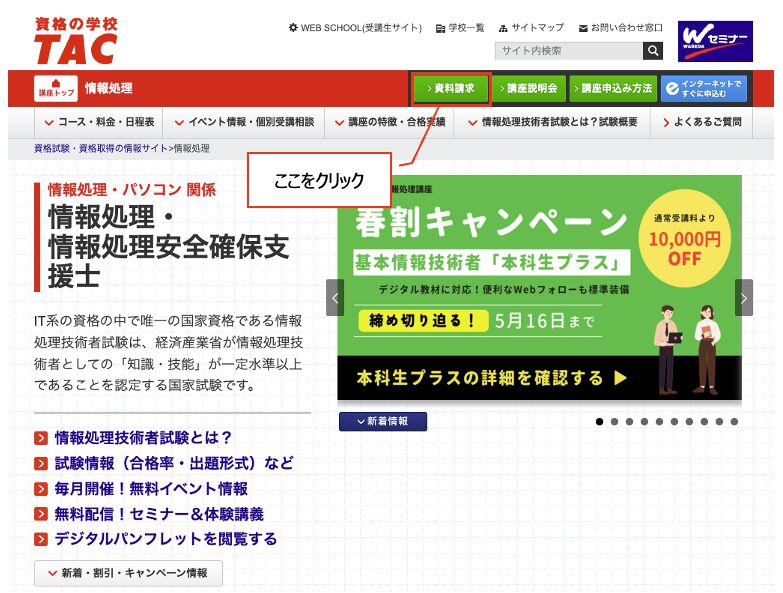Show the next carousel slide
This screenshot has height=593, width=783.
click(744, 298)
